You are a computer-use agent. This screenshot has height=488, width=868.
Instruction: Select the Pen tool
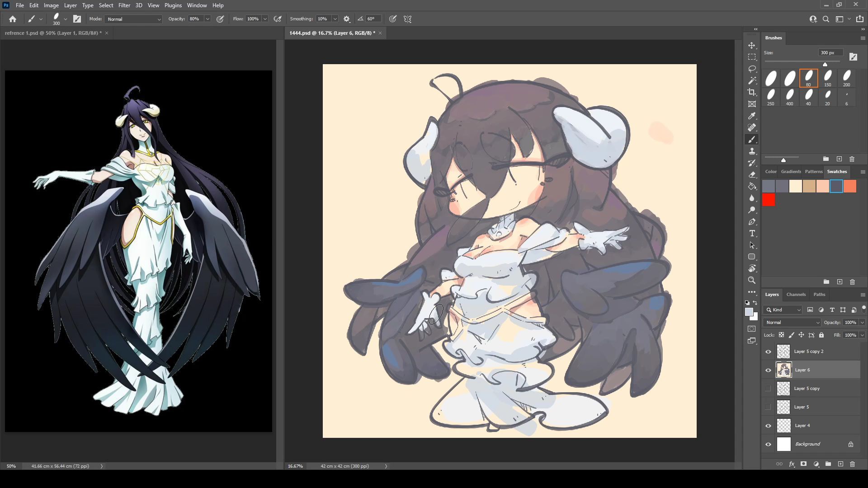[752, 222]
